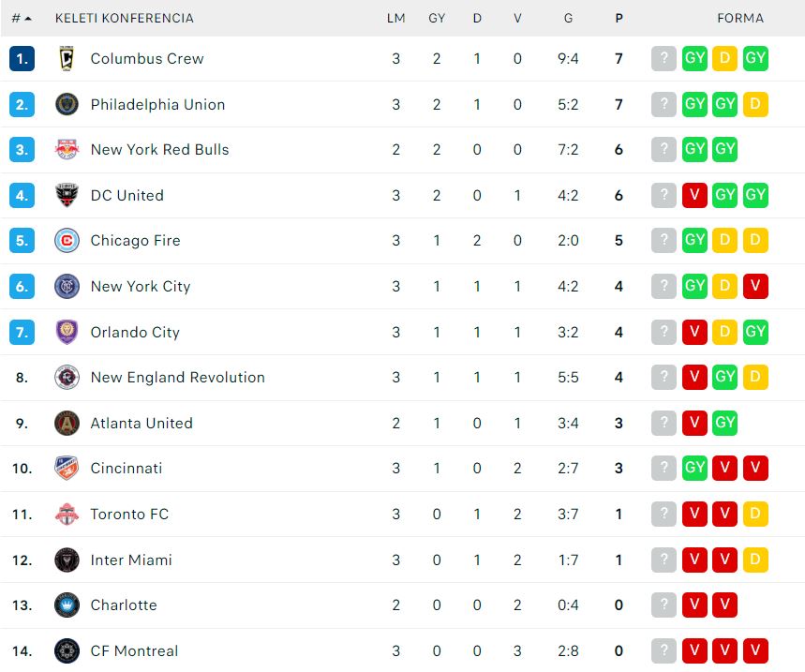Click the Inter Miami crest icon

[67, 560]
